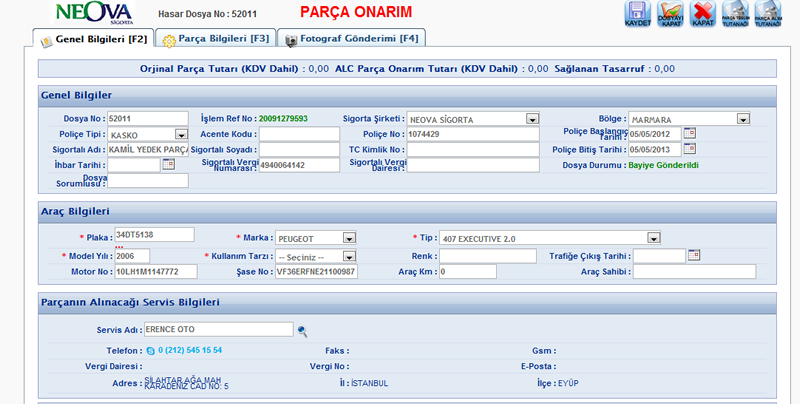Open calendar for Trafiğe Çıkış Tarihi

click(692, 256)
